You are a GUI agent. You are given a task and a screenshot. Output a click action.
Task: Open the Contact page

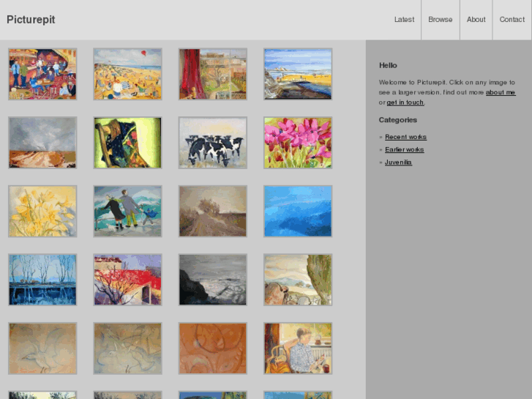[512, 20]
